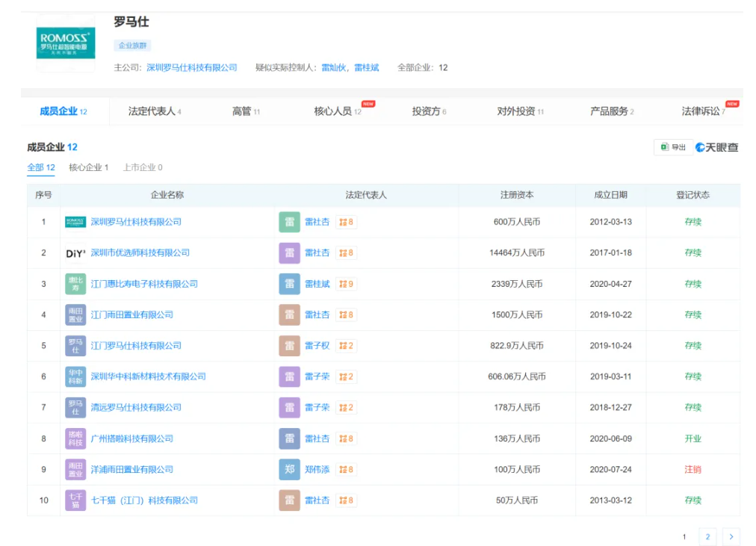
Task: Open the 对外投资 tab
Action: (520, 111)
